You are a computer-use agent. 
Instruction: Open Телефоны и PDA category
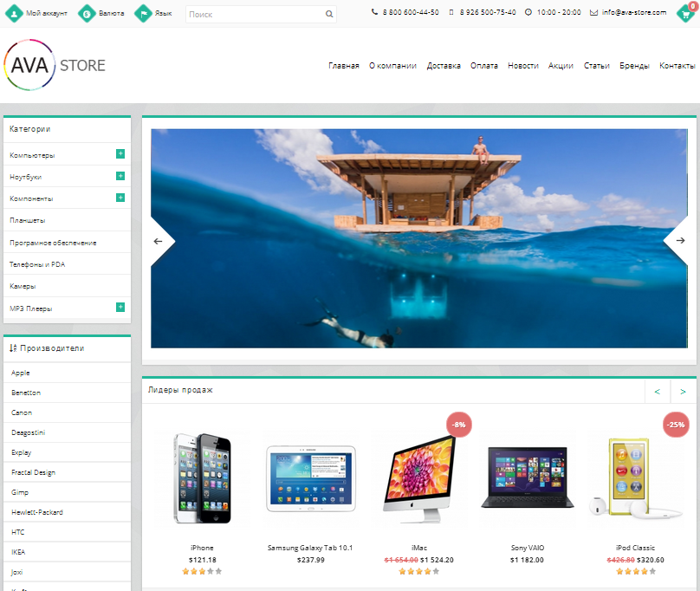[x=37, y=264]
